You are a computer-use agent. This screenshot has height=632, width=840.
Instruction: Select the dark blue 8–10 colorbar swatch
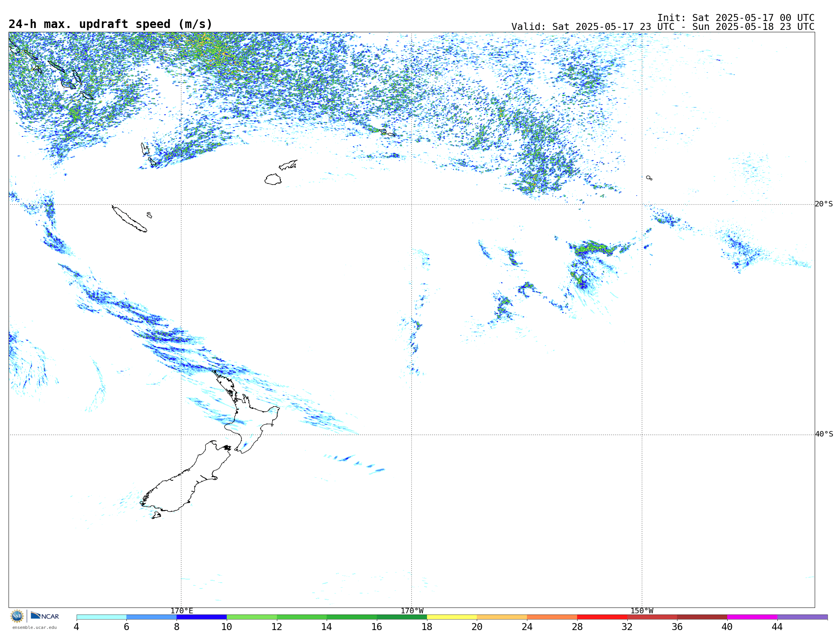201,617
